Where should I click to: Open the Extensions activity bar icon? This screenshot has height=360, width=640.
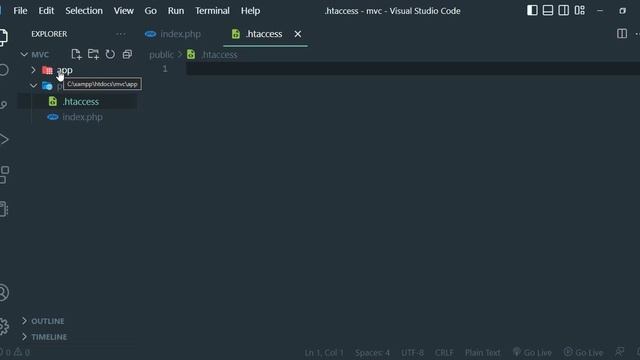(4, 175)
